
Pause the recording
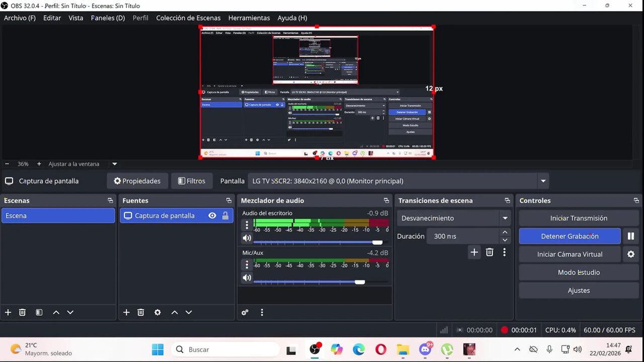[x=630, y=236]
